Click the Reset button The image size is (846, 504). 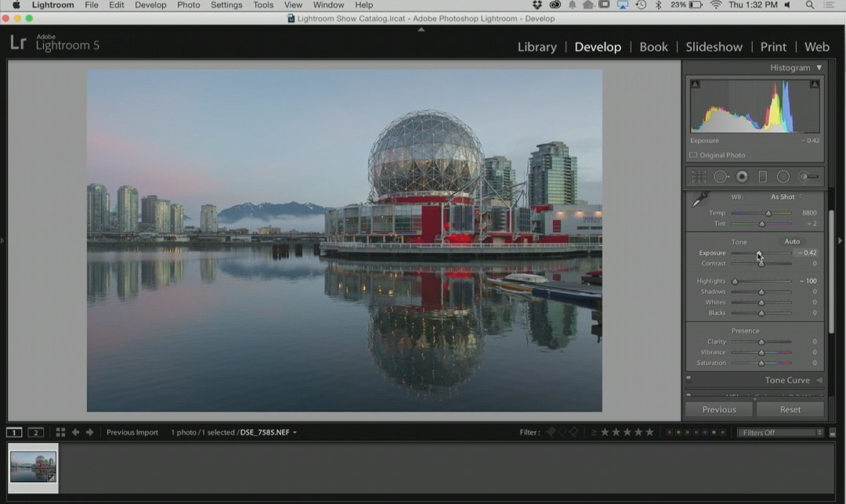pos(790,409)
